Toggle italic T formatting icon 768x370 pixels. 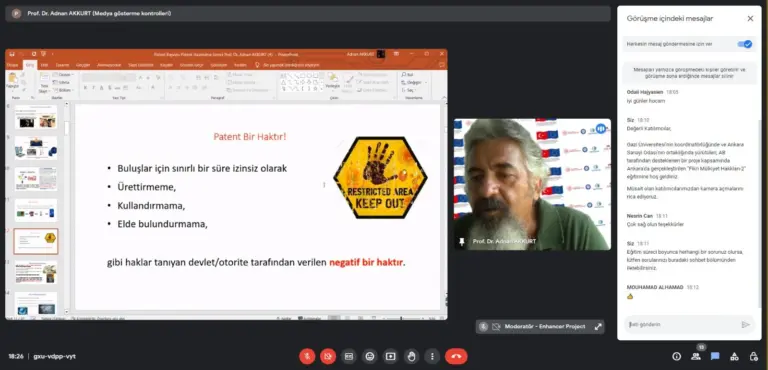tap(93, 88)
